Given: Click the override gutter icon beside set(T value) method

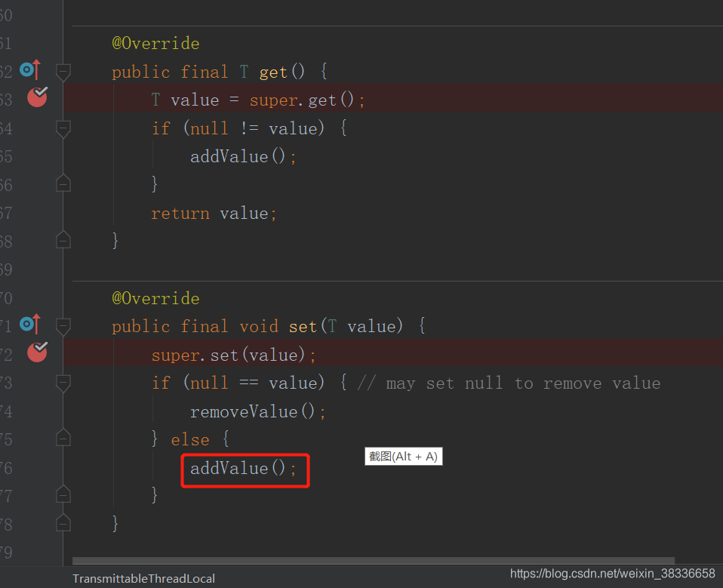Looking at the screenshot, I should coord(30,325).
